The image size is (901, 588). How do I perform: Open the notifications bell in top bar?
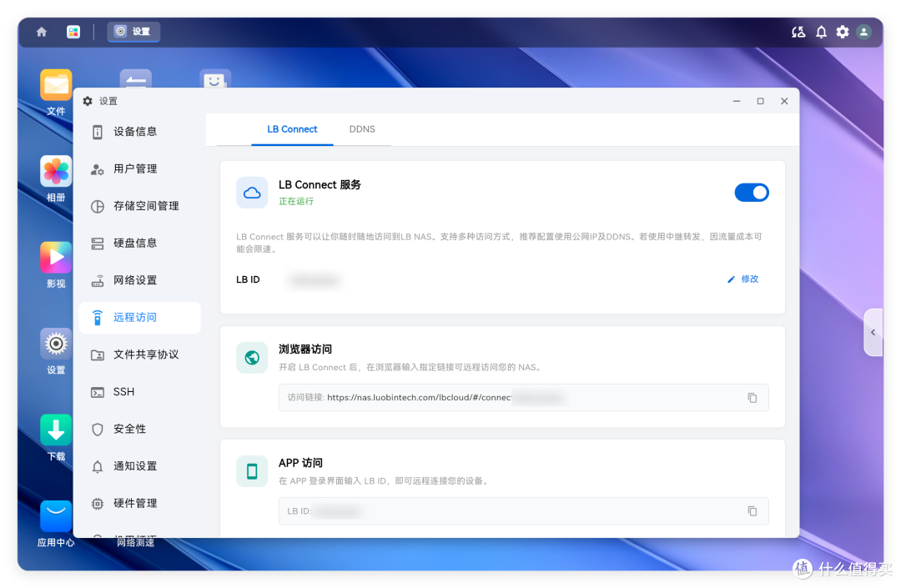[821, 33]
